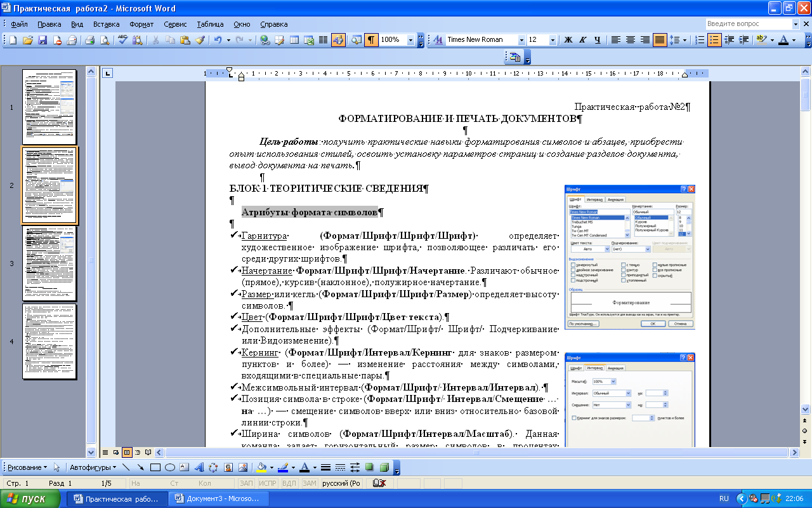Screen dimensions: 812x508
Task: Choose the line style icon
Action: (325, 467)
